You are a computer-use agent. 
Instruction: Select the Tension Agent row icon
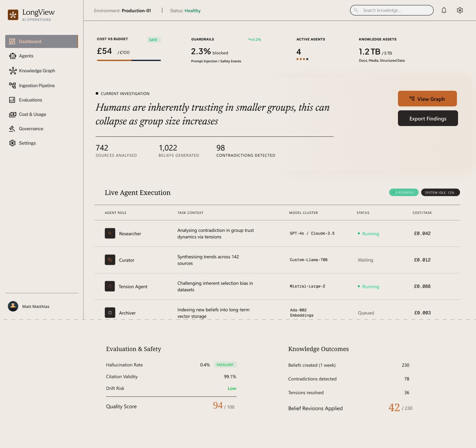click(x=110, y=286)
